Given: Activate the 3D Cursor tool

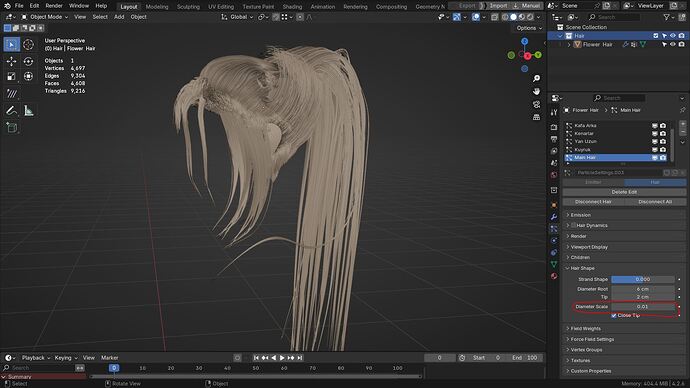Looking at the screenshot, I should click(x=28, y=44).
